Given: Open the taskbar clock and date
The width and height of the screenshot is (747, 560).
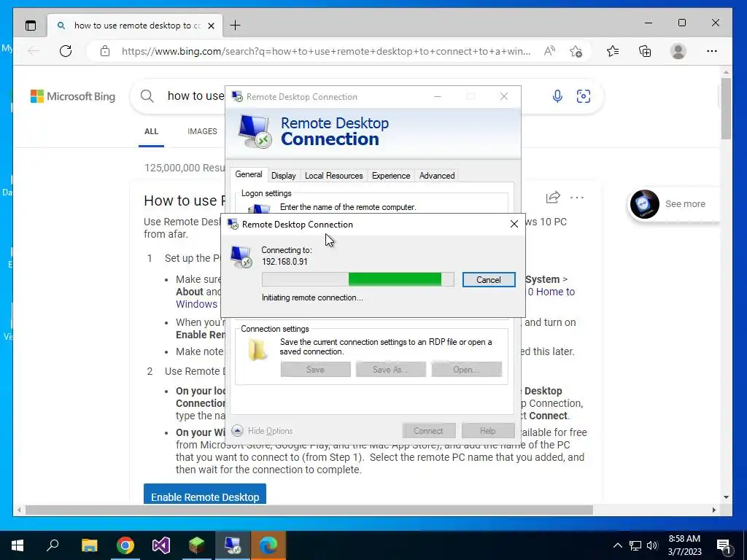Looking at the screenshot, I should coord(684,545).
